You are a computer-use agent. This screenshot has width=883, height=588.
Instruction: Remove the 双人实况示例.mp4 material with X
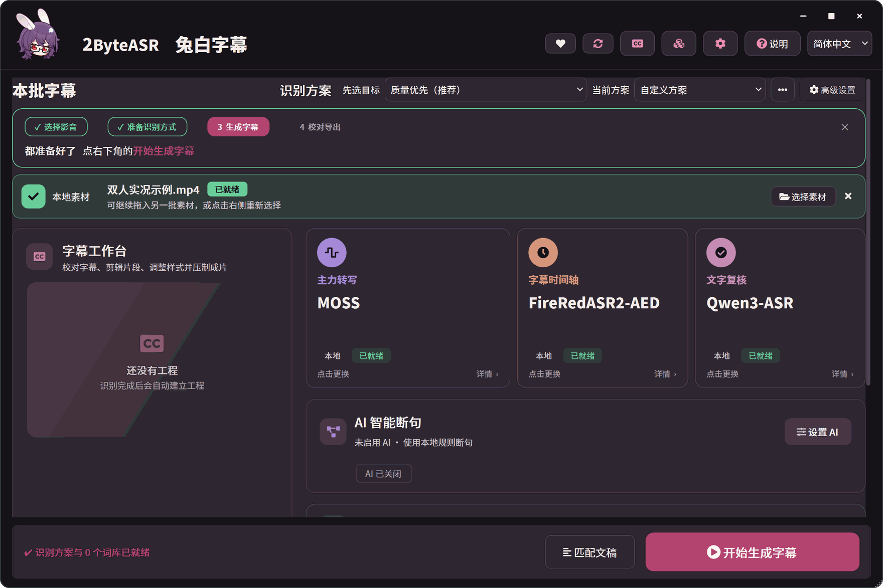848,196
